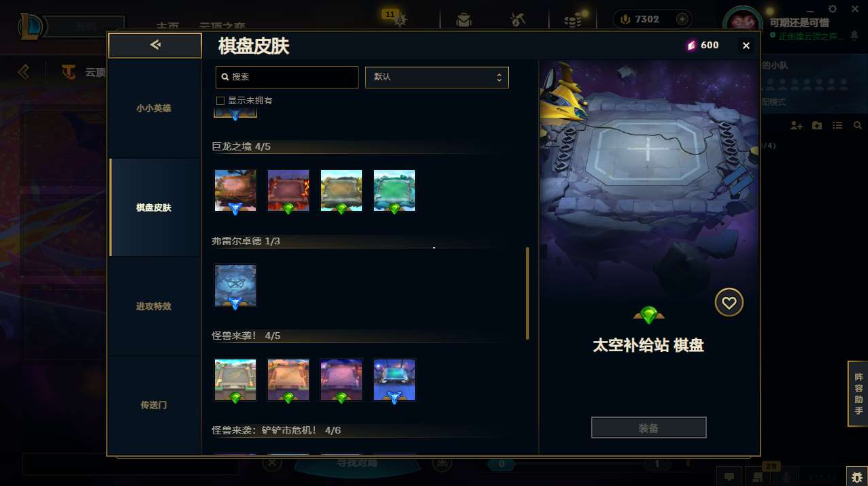Enable the 显示未拥有 checkbox
The height and width of the screenshot is (486, 868).
[x=220, y=101]
